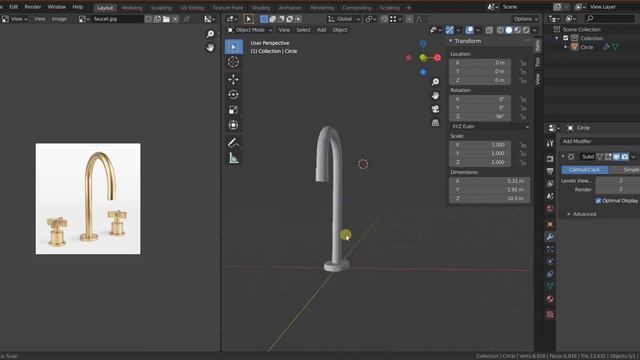Open the Render menu
Image resolution: width=640 pixels, height=360 pixels.
click(33, 7)
